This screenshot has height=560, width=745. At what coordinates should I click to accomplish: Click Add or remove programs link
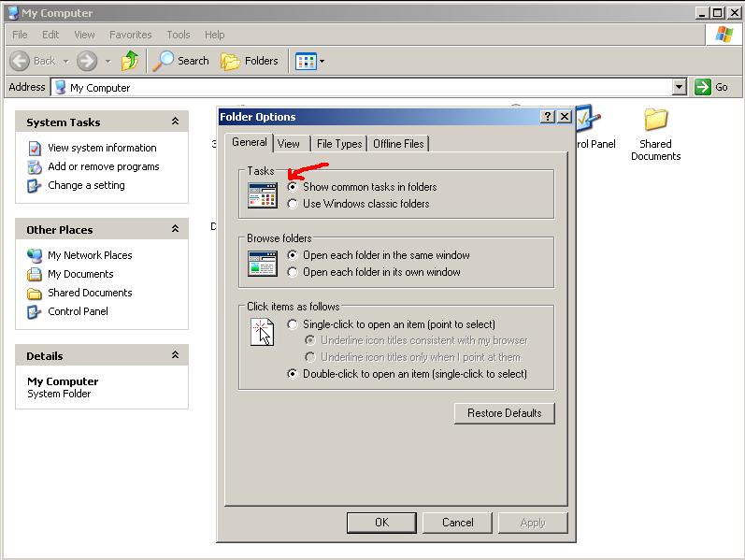click(104, 166)
